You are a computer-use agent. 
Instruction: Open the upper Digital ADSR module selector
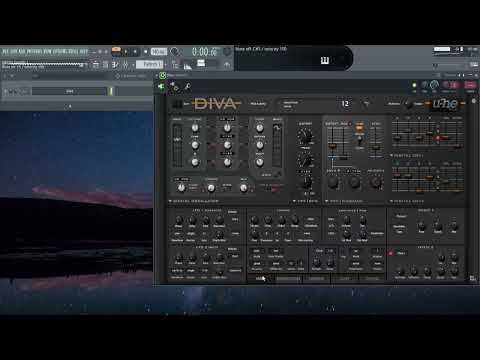391,156
